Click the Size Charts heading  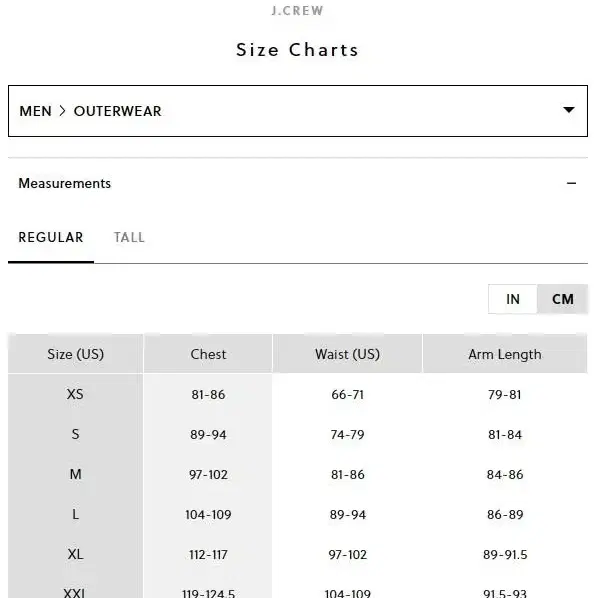297,50
